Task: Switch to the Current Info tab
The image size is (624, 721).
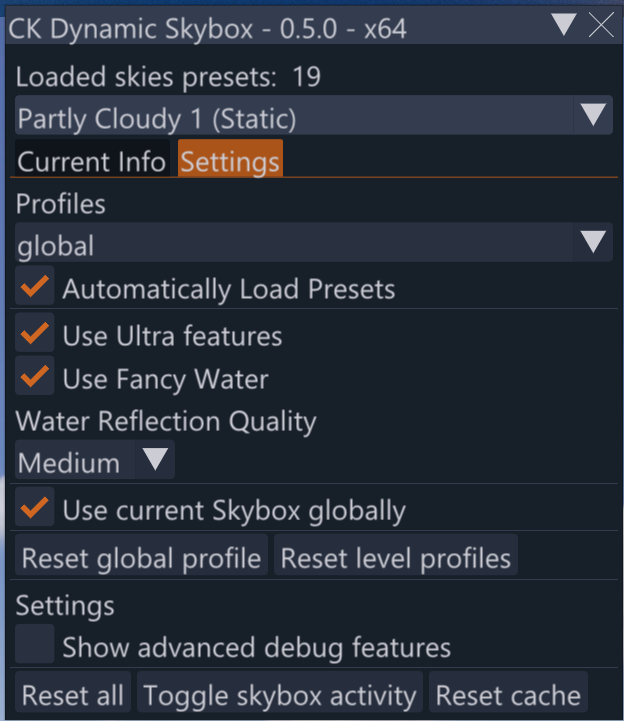Action: pyautogui.click(x=92, y=161)
